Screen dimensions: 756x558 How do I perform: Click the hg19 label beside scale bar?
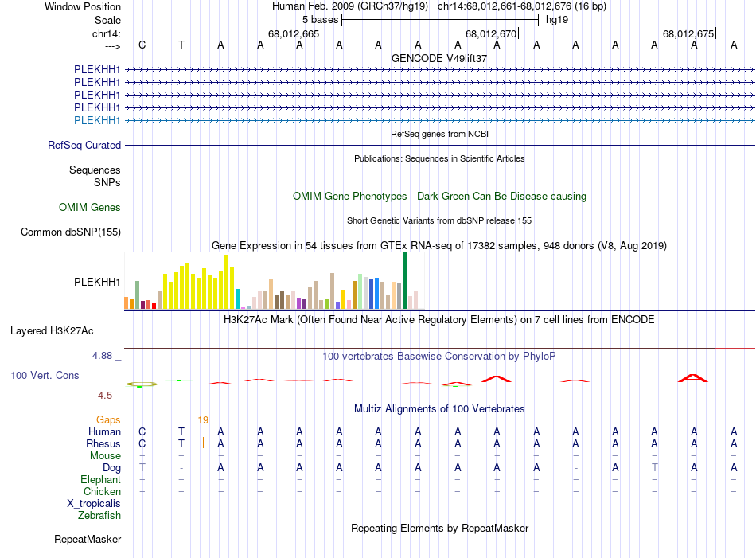(x=557, y=20)
